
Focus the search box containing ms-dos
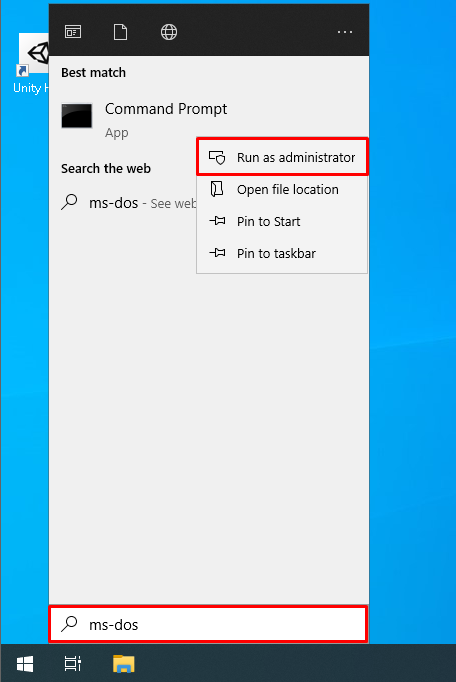point(208,624)
